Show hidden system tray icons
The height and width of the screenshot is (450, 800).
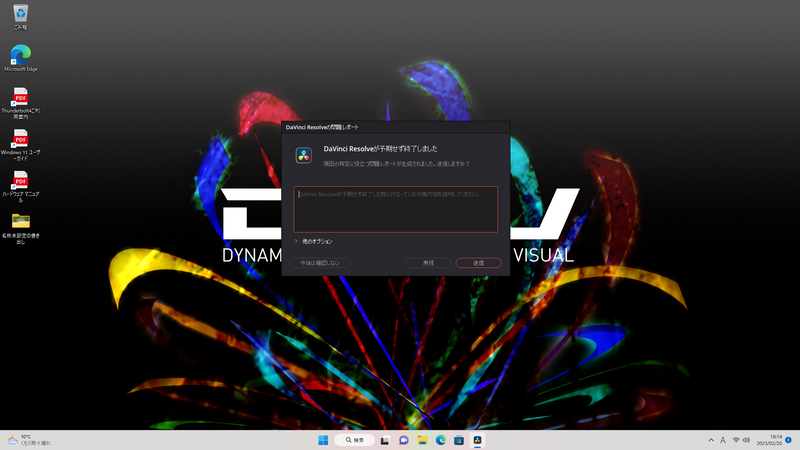(x=711, y=440)
